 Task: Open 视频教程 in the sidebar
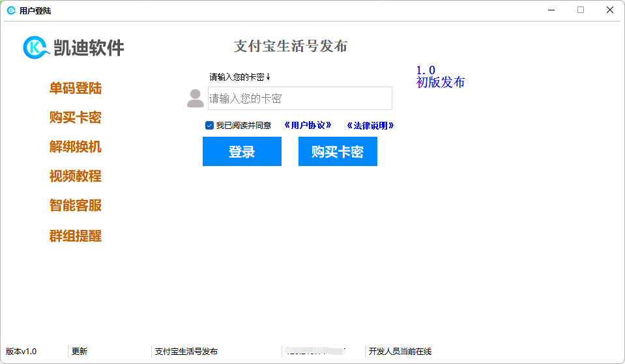76,176
